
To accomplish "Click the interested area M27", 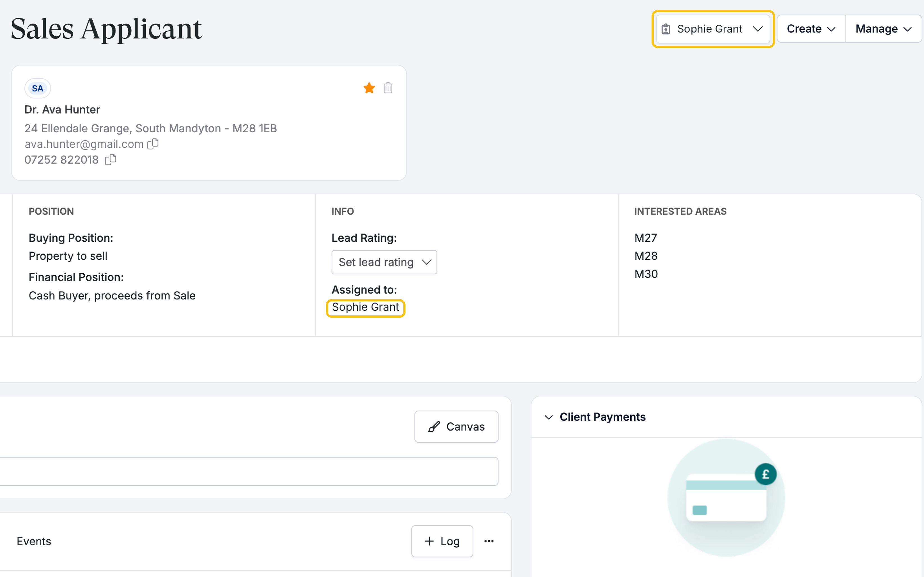I will (x=646, y=238).
